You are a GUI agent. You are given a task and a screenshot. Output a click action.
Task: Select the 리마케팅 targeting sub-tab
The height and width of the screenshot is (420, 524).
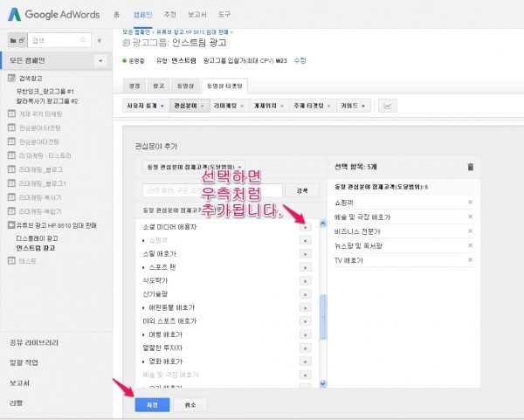[x=229, y=106]
